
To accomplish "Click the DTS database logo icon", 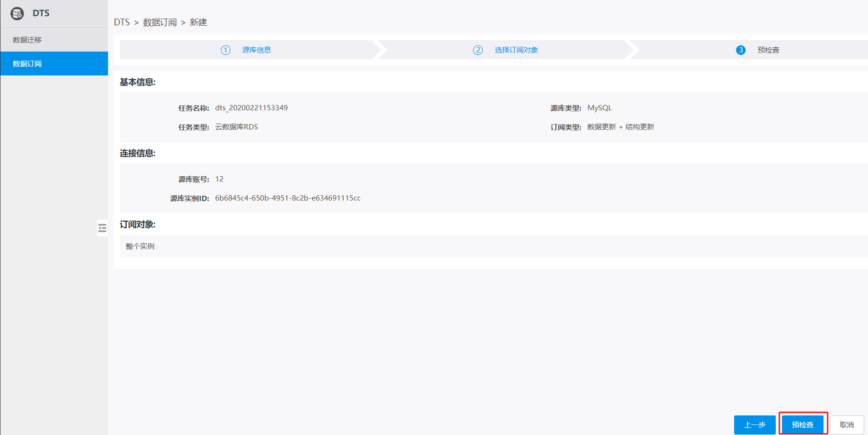I will 17,13.
